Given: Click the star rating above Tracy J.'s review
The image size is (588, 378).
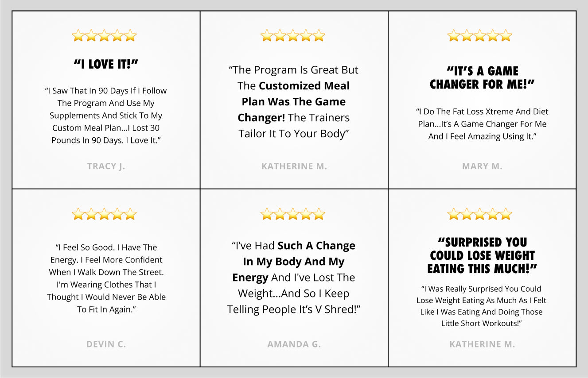Looking at the screenshot, I should tap(104, 35).
